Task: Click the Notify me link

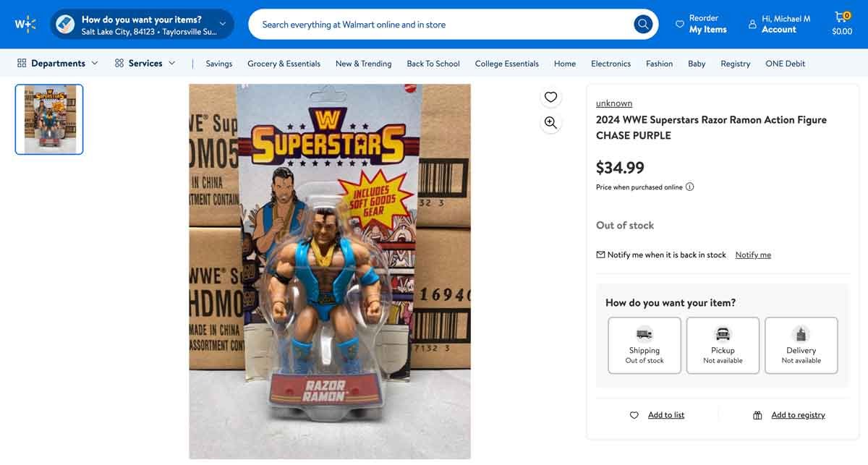Action: 752,254
